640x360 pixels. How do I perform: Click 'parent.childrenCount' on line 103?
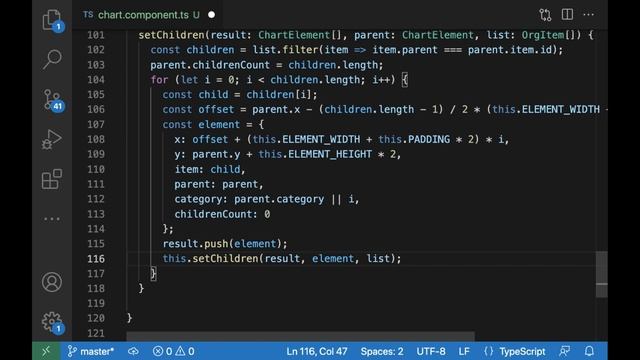(x=210, y=65)
